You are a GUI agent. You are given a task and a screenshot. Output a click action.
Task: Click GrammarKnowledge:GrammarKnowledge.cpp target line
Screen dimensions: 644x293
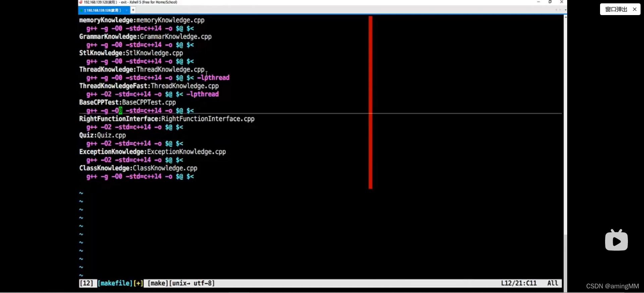pos(145,36)
